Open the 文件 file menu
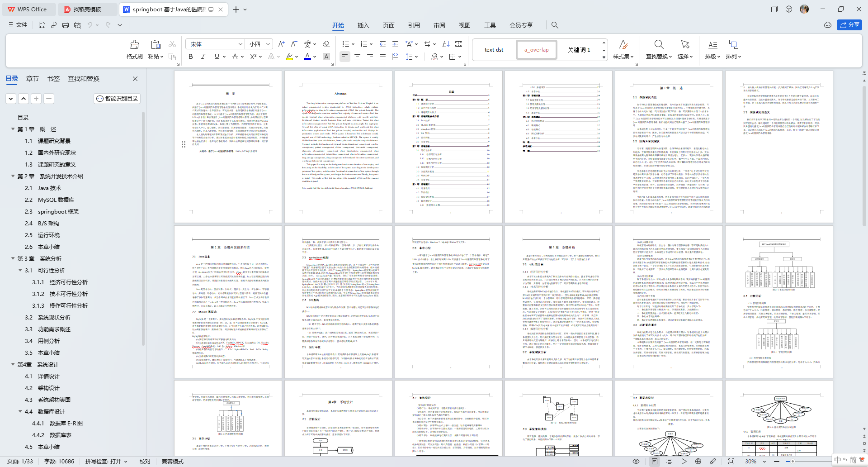The height and width of the screenshot is (467, 868). pos(18,25)
